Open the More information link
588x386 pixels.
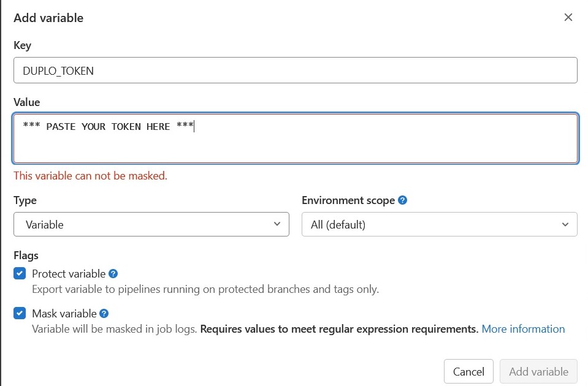tap(523, 329)
